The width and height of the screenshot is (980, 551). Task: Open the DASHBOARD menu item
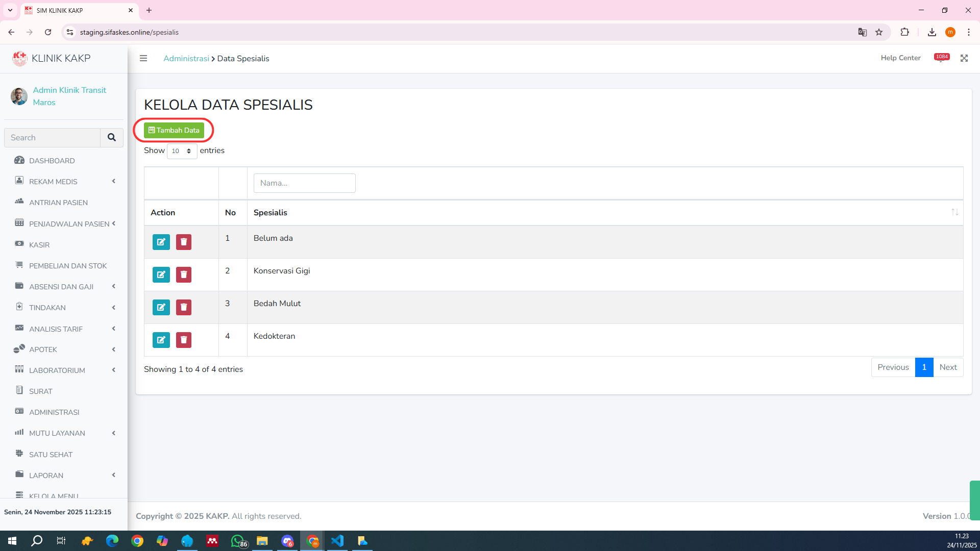click(52, 161)
